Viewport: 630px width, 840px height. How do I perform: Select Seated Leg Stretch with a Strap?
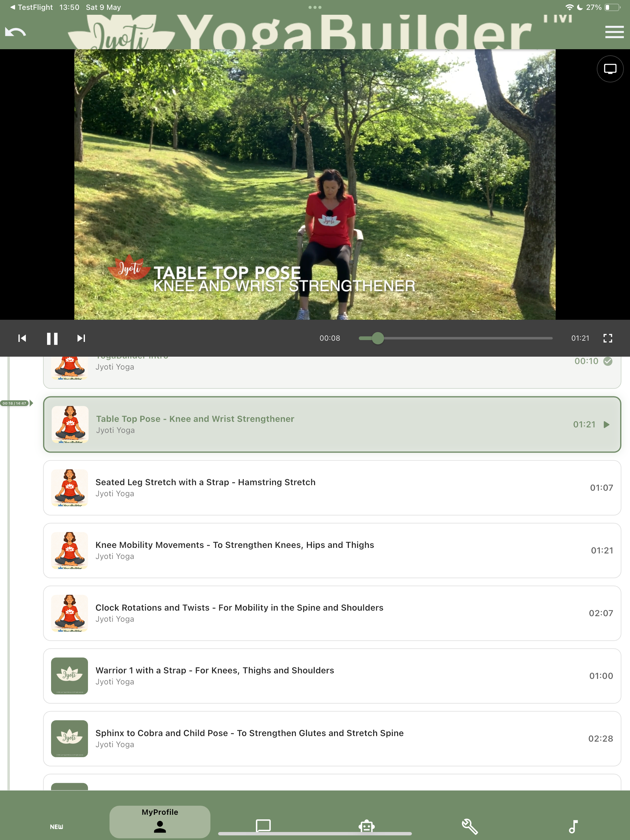tap(332, 488)
